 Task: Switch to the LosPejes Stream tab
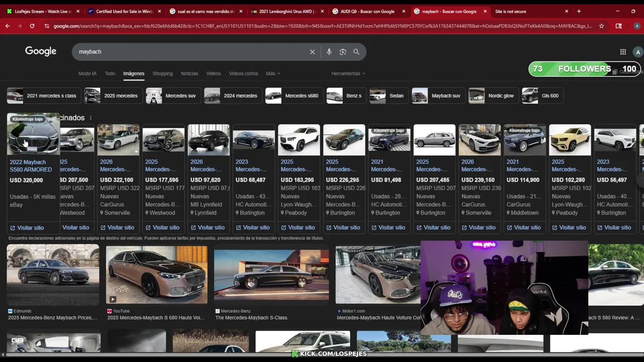(x=43, y=11)
